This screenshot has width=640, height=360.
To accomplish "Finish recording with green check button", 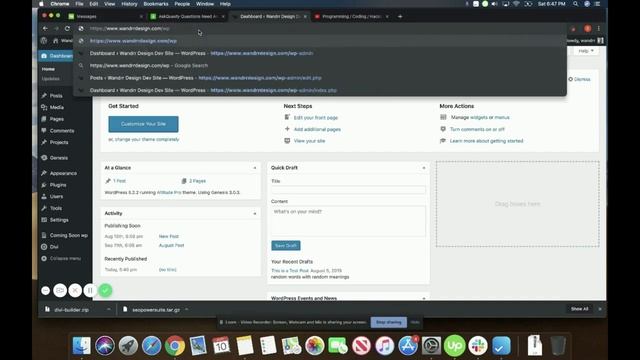I will (105, 290).
